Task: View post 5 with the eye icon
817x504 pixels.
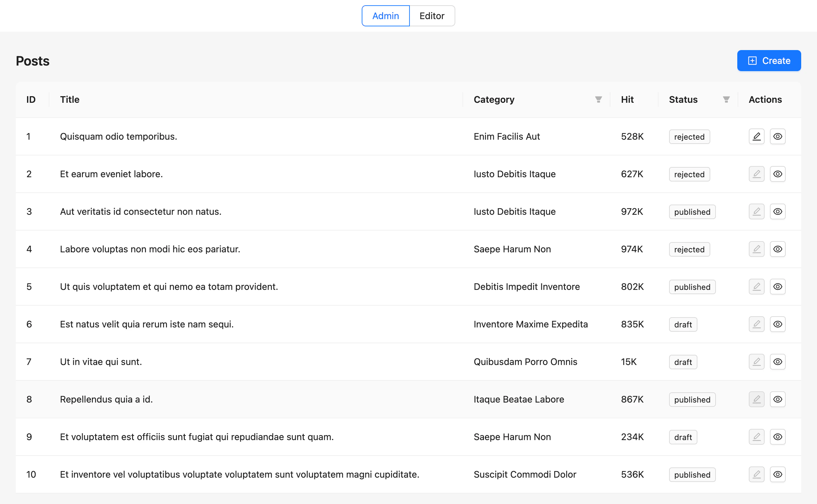Action: pos(778,287)
